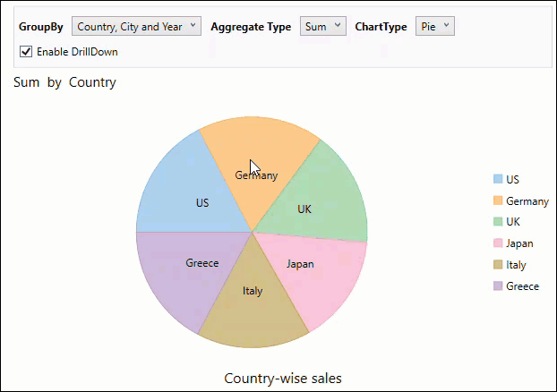Expand the Aggregate Type Sum dropdown

[322, 27]
